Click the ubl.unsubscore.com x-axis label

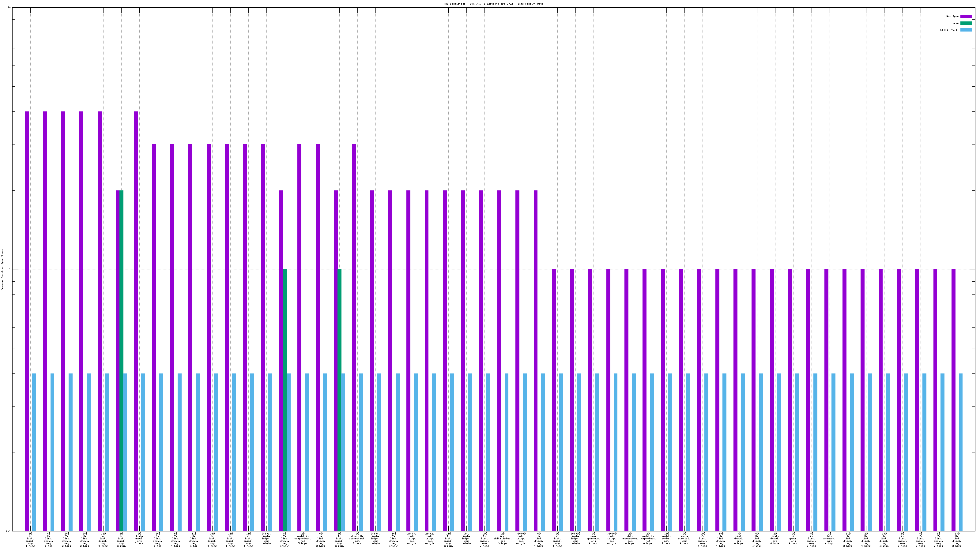pos(630,538)
